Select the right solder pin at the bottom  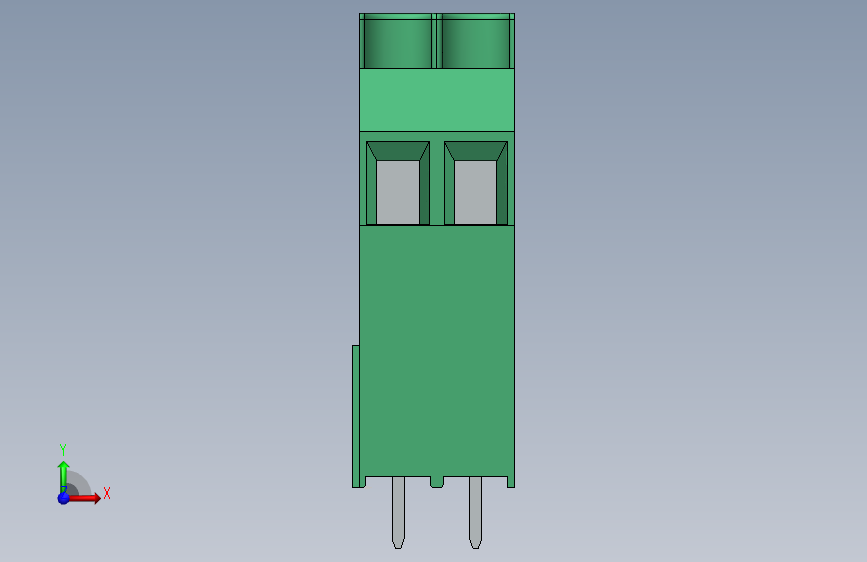[x=476, y=512]
